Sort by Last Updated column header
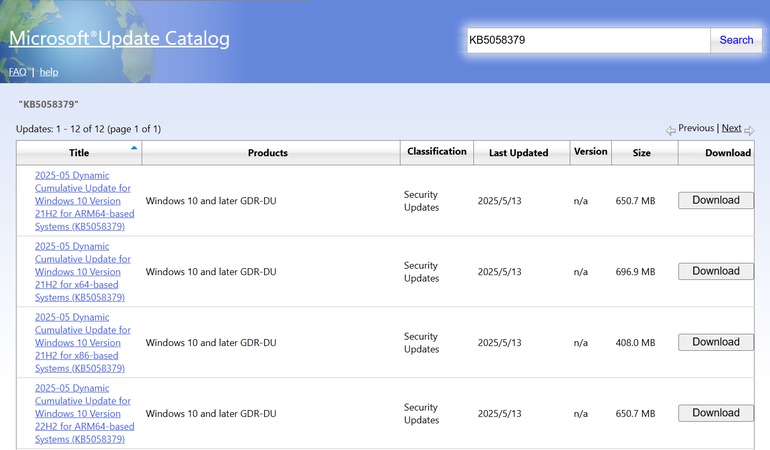The width and height of the screenshot is (770, 450). pos(518,153)
